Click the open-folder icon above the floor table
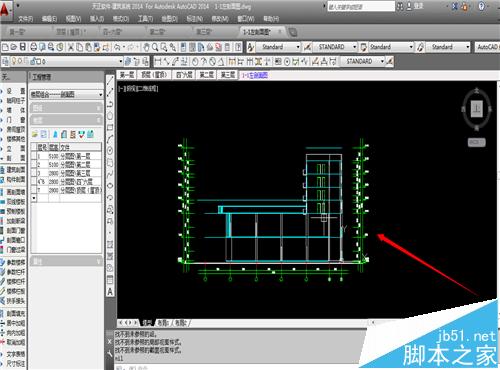The image size is (500, 370). [x=35, y=134]
